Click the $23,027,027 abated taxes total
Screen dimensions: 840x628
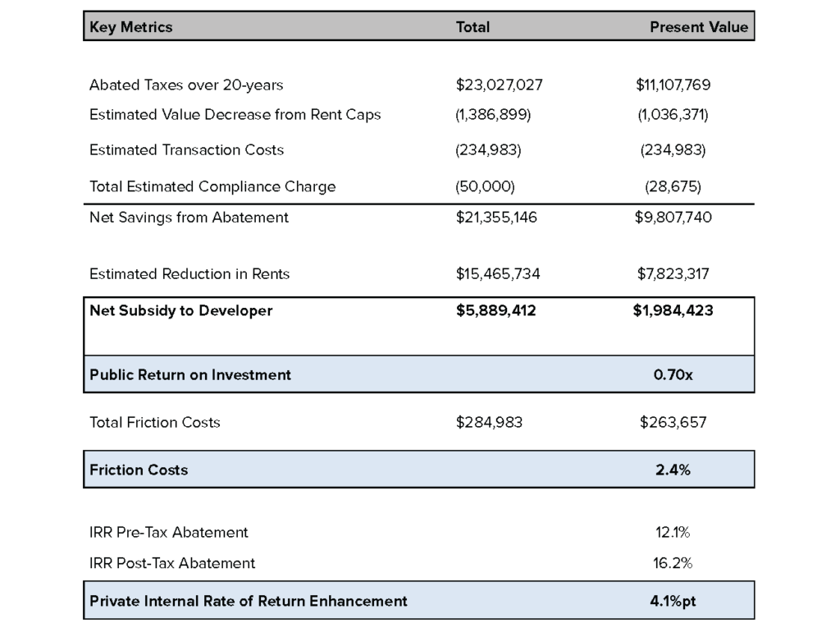(499, 85)
